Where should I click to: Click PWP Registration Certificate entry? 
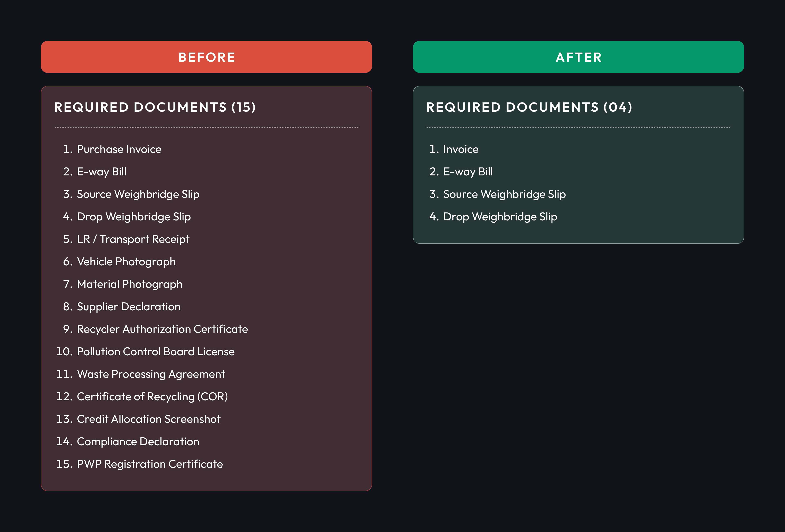[150, 464]
